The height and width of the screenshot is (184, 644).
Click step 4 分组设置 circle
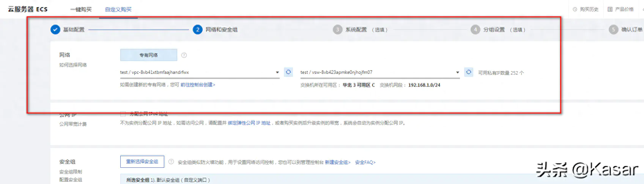(475, 30)
